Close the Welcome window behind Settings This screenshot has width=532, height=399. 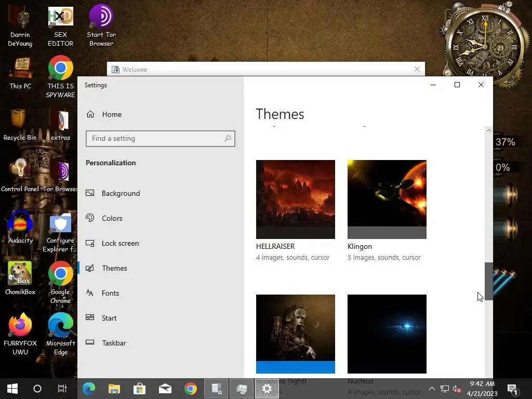pyautogui.click(x=417, y=69)
